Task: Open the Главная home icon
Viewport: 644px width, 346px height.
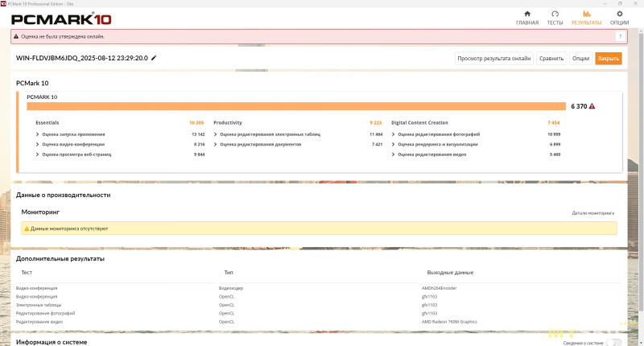Action: pos(527,14)
